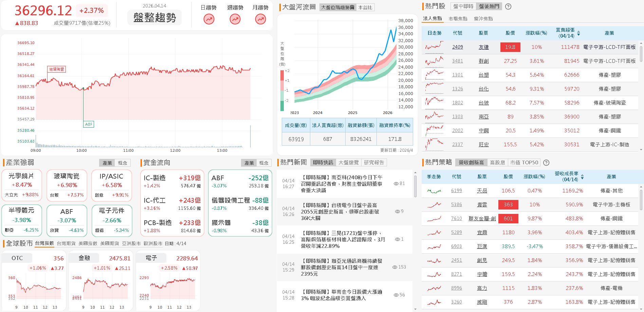Select the 即時快訊 news tab
Viewport: 644px width, 312px height.
323,163
